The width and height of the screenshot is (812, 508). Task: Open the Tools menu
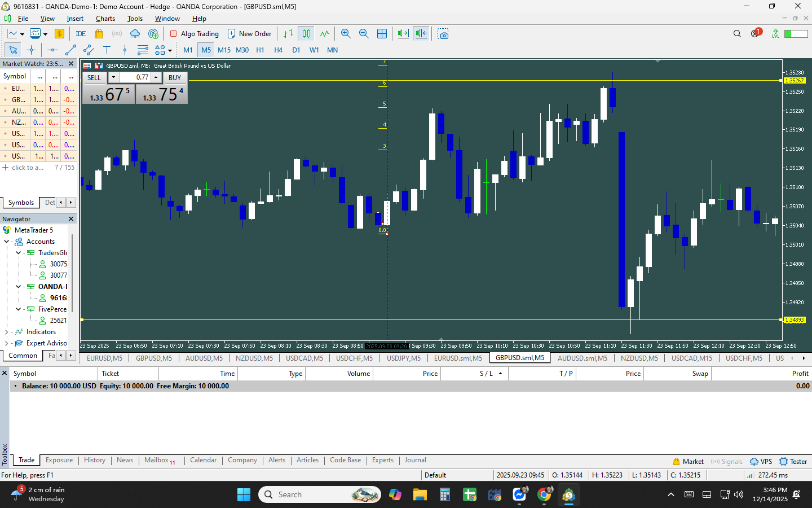(x=135, y=19)
